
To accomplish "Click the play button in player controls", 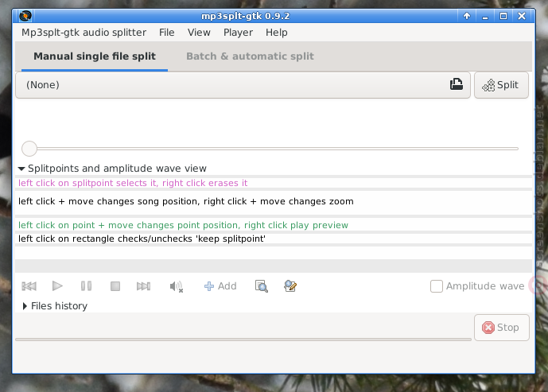I will click(x=57, y=286).
